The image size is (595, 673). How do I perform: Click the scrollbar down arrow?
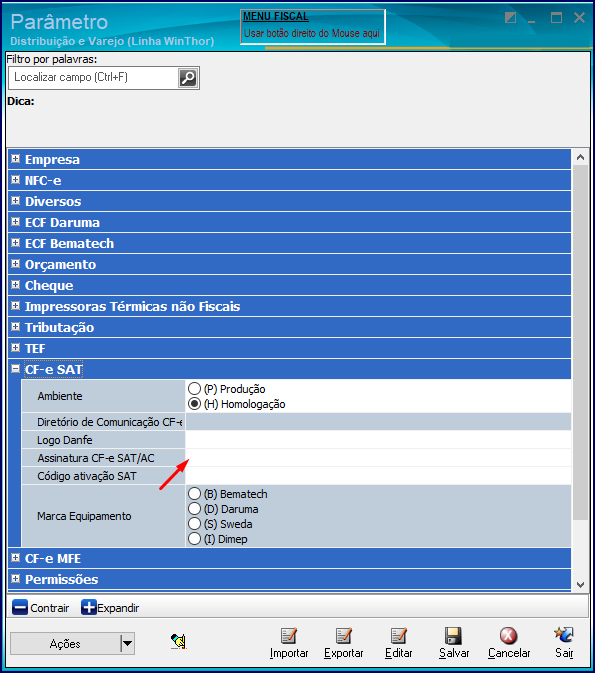tap(580, 585)
